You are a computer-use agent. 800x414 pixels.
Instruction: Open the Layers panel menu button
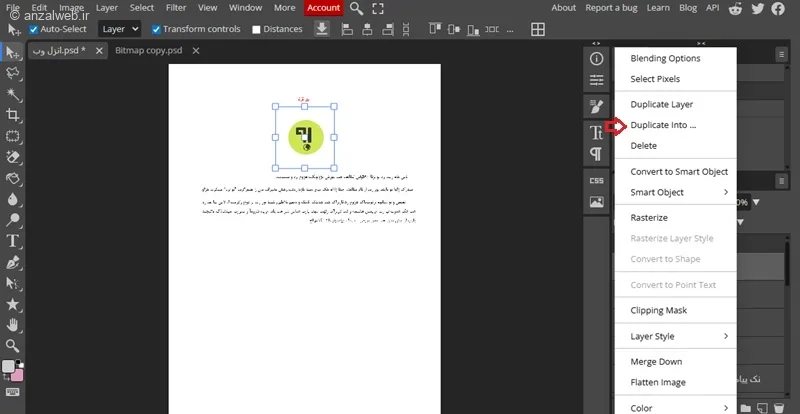[781, 180]
